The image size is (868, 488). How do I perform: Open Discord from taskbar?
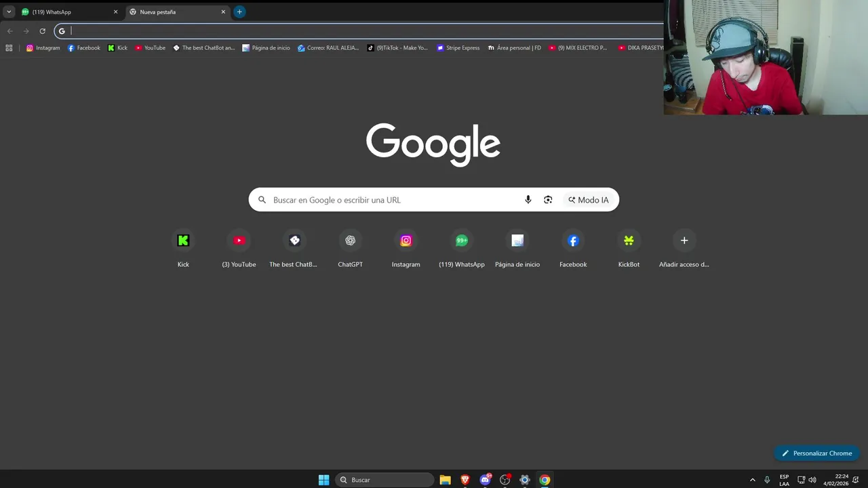pyautogui.click(x=485, y=480)
